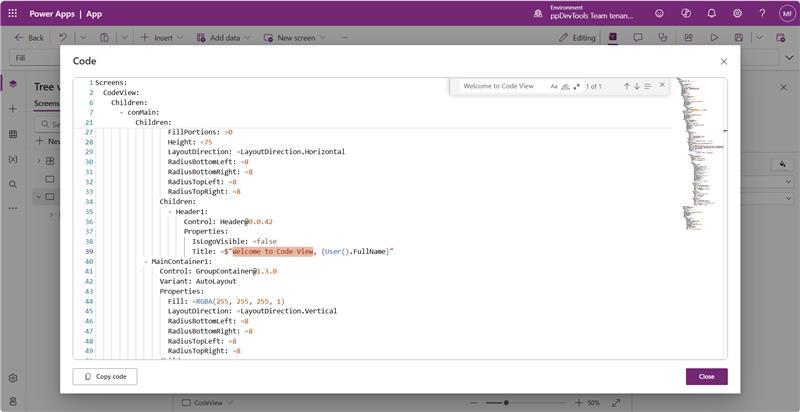Image resolution: width=800 pixels, height=412 pixels.
Task: Toggle regular expression search in find widget
Action: (x=577, y=87)
